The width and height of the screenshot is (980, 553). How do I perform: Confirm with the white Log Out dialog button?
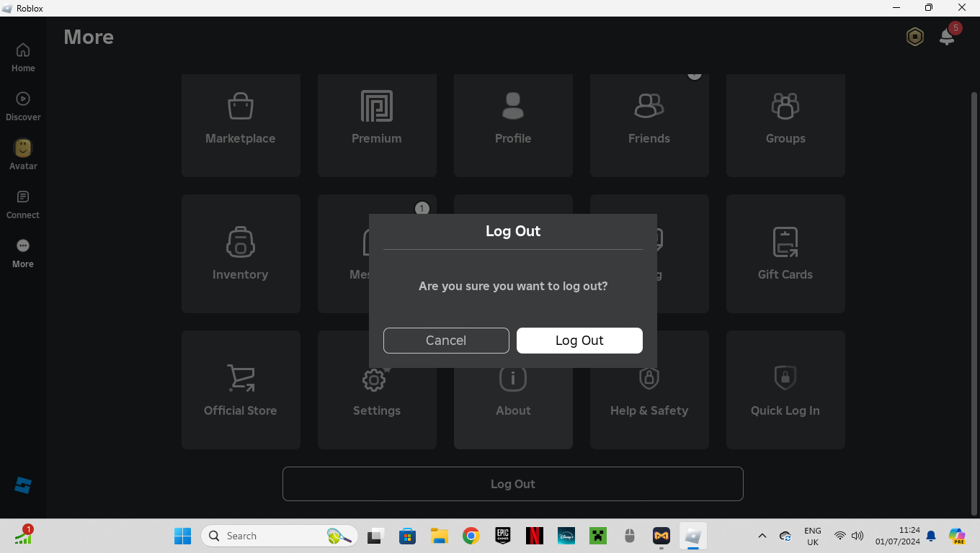(579, 341)
